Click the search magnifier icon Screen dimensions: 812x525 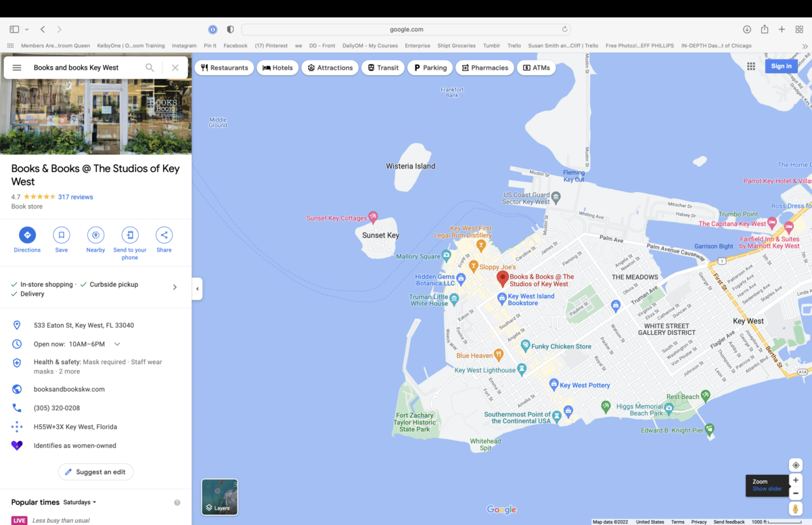(150, 68)
